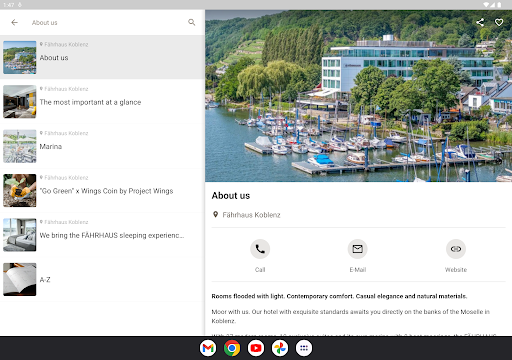Go back using the arrow icon
Screen dimensions: 512x360
click(14, 22)
